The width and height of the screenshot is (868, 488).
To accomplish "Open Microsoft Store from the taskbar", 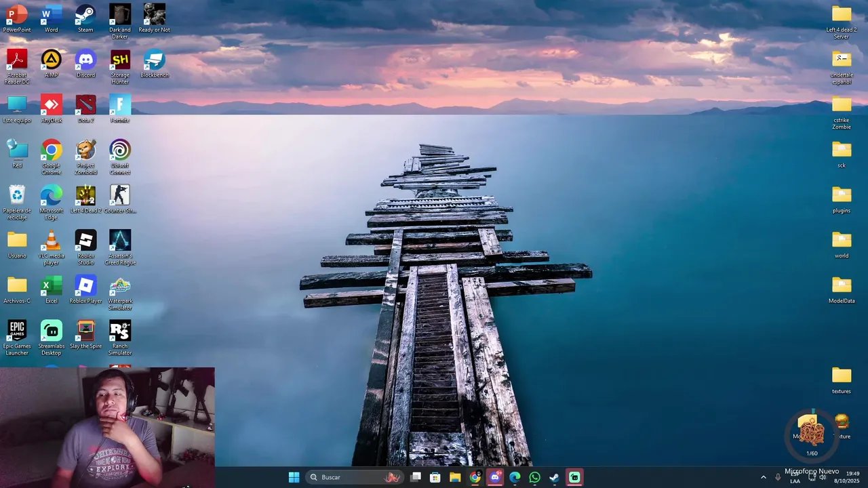I will [x=435, y=477].
